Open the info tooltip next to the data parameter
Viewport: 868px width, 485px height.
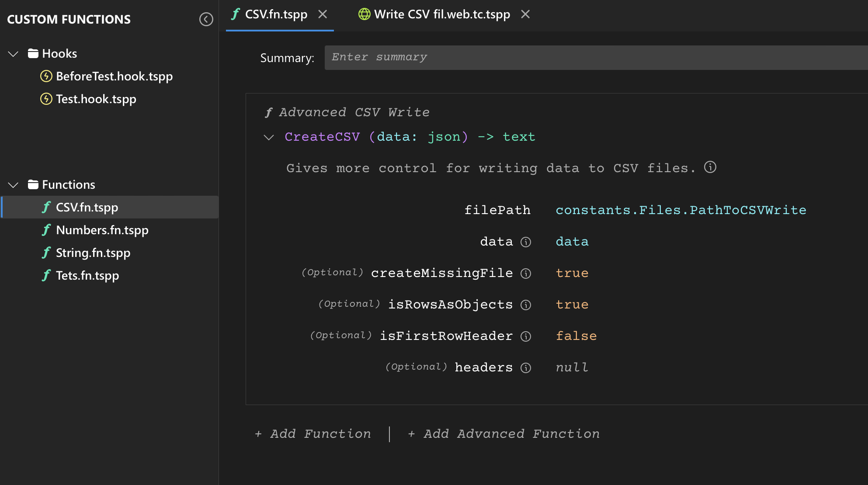527,242
